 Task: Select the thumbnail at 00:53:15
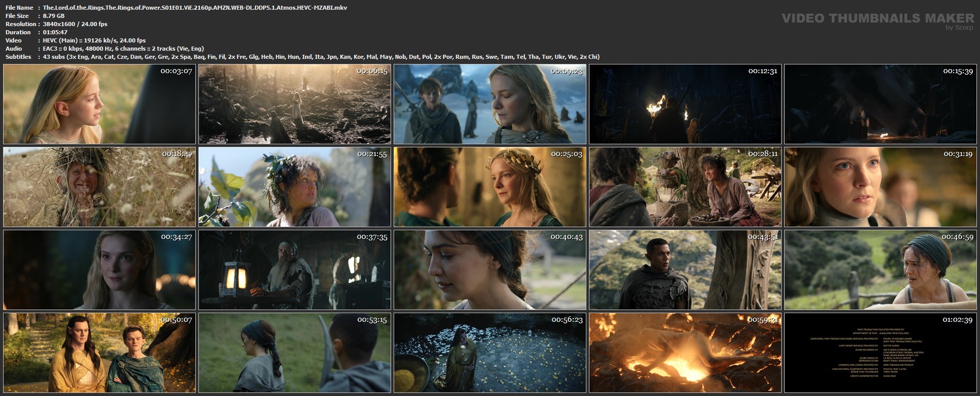[294, 353]
